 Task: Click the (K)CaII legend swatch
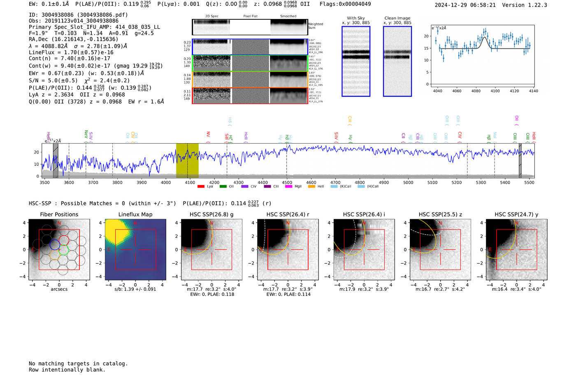(334, 186)
